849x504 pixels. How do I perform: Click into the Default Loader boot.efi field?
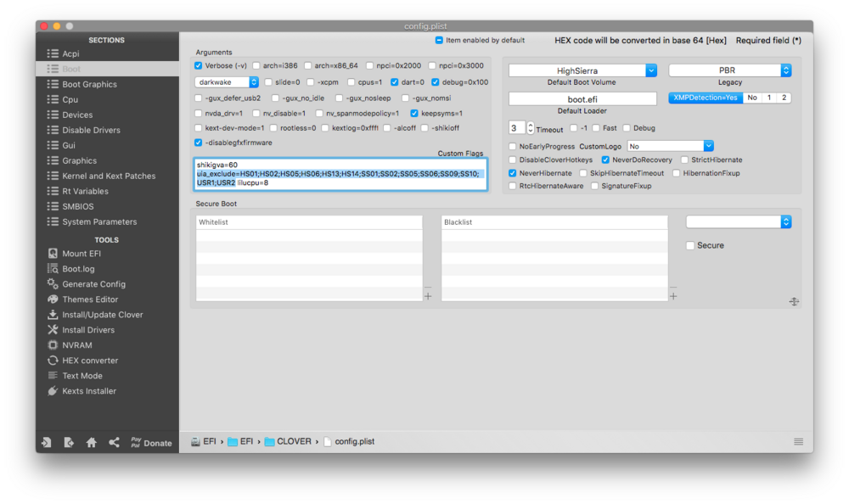(x=582, y=99)
